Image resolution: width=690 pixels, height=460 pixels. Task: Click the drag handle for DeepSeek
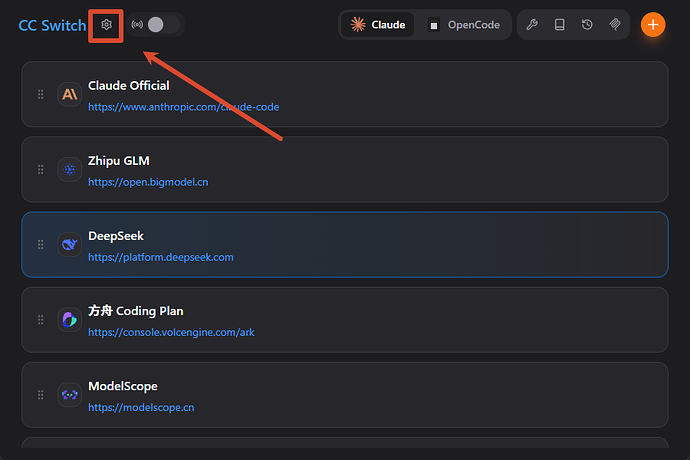coord(40,244)
